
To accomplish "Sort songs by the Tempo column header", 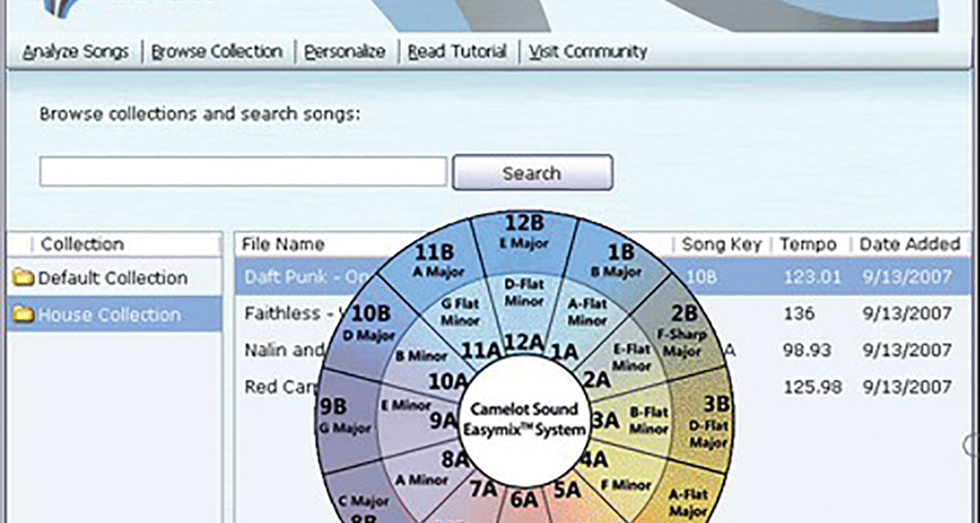I will [x=806, y=244].
